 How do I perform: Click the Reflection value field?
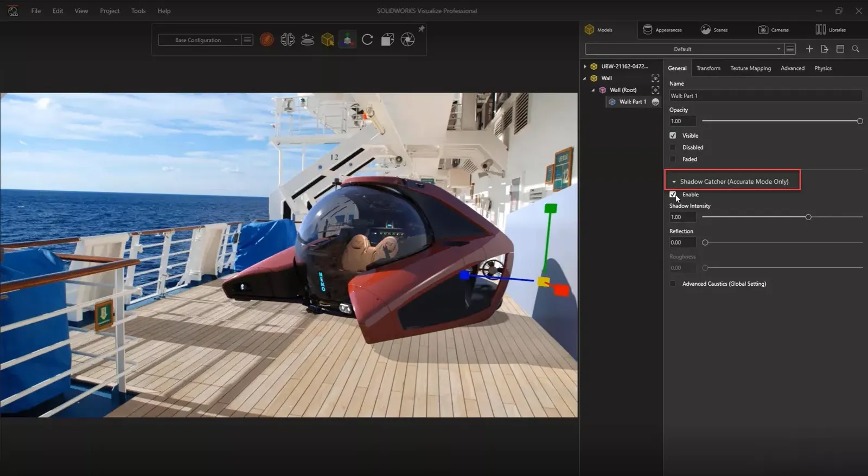(682, 243)
